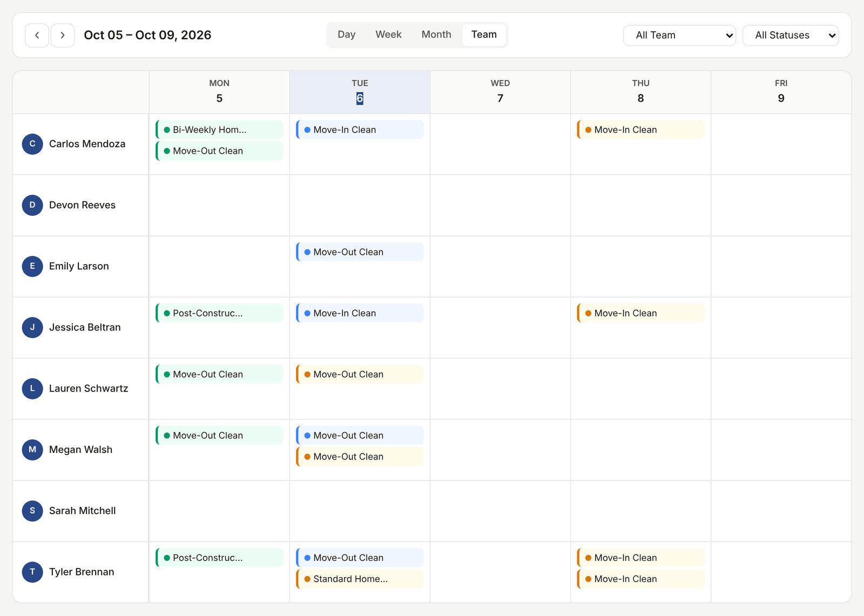864x616 pixels.
Task: Open the All Statuses filter dropdown
Action: point(791,35)
